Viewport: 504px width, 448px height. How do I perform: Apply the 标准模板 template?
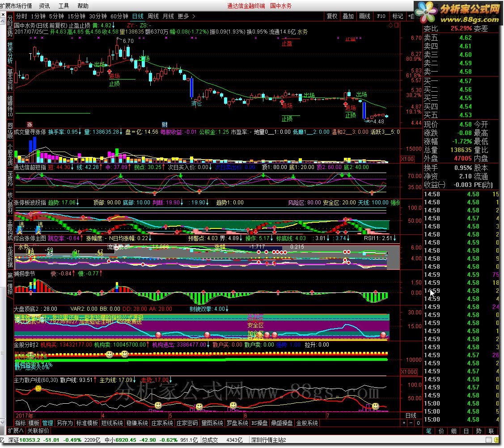pos(87,423)
